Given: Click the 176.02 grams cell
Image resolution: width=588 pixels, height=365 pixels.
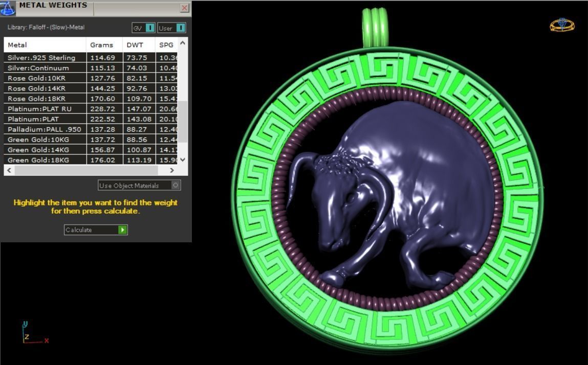Looking at the screenshot, I should [x=104, y=159].
